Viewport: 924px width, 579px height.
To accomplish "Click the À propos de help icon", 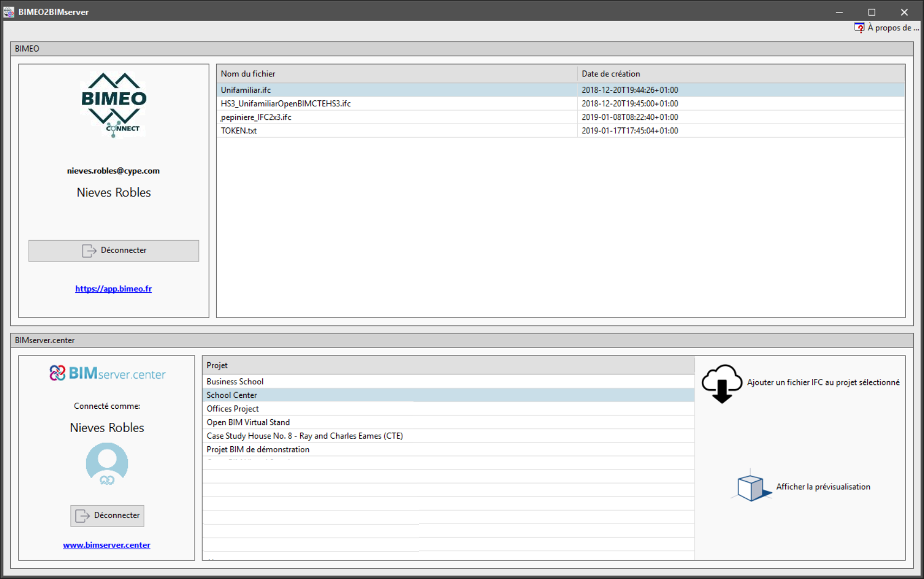I will click(x=859, y=28).
